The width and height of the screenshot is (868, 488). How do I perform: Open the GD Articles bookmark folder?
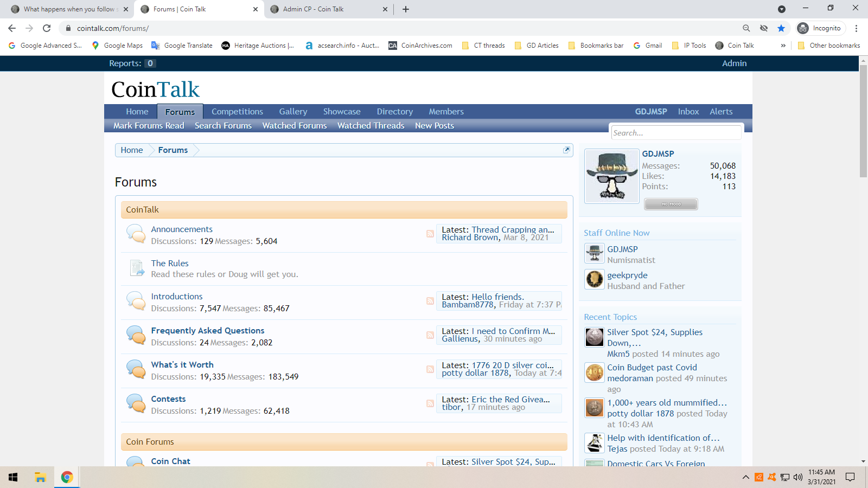point(537,46)
